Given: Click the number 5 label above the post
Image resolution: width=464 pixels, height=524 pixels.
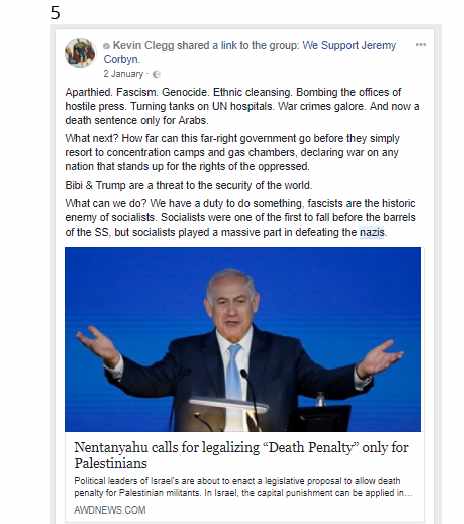Looking at the screenshot, I should pos(55,13).
